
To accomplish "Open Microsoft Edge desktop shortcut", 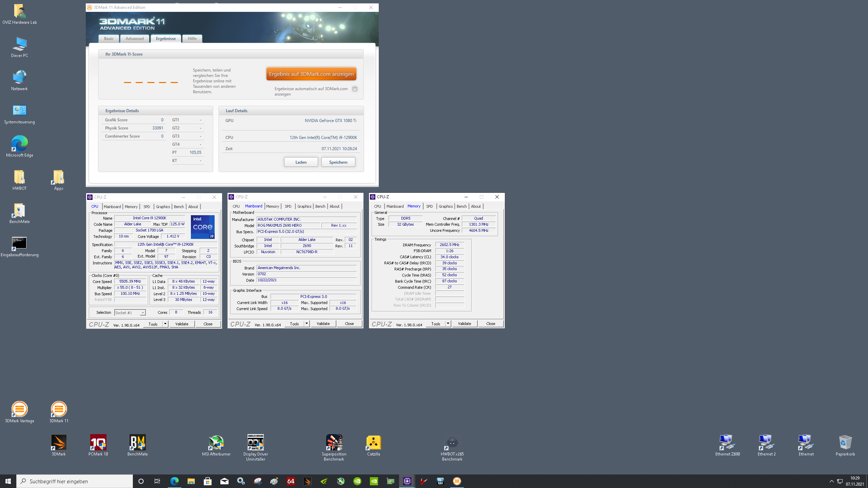I will point(19,147).
